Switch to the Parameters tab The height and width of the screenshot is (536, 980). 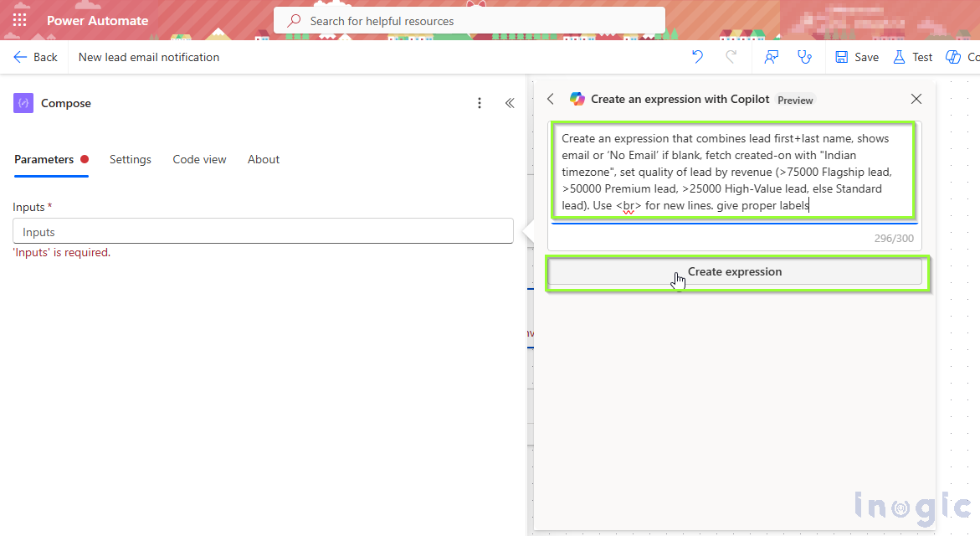coord(44,159)
